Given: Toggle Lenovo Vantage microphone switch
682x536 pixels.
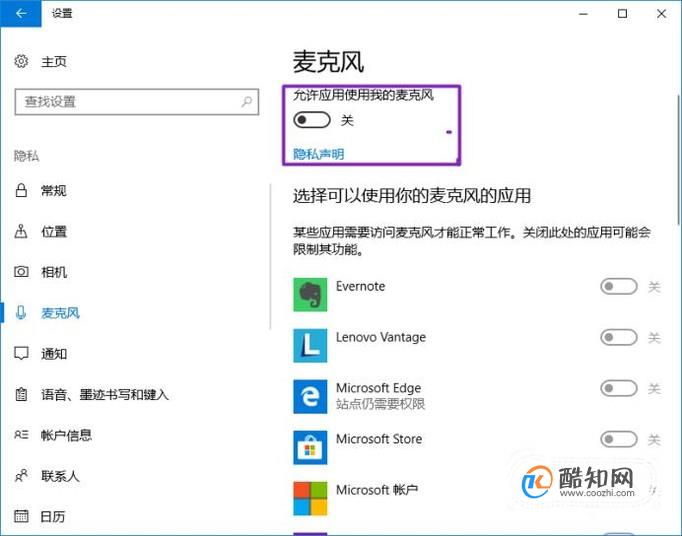Looking at the screenshot, I should point(619,338).
